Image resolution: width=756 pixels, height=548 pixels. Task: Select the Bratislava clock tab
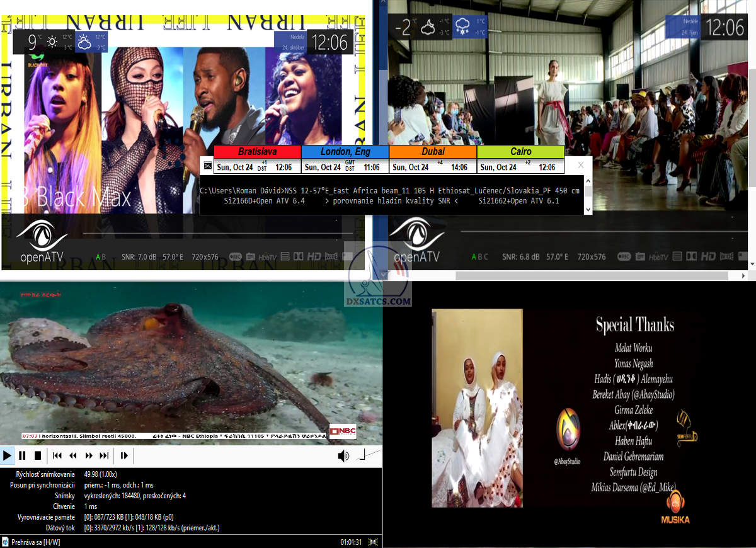(x=257, y=152)
